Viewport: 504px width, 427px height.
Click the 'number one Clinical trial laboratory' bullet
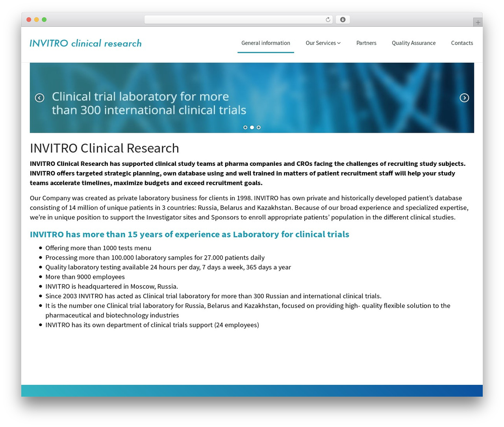point(248,310)
